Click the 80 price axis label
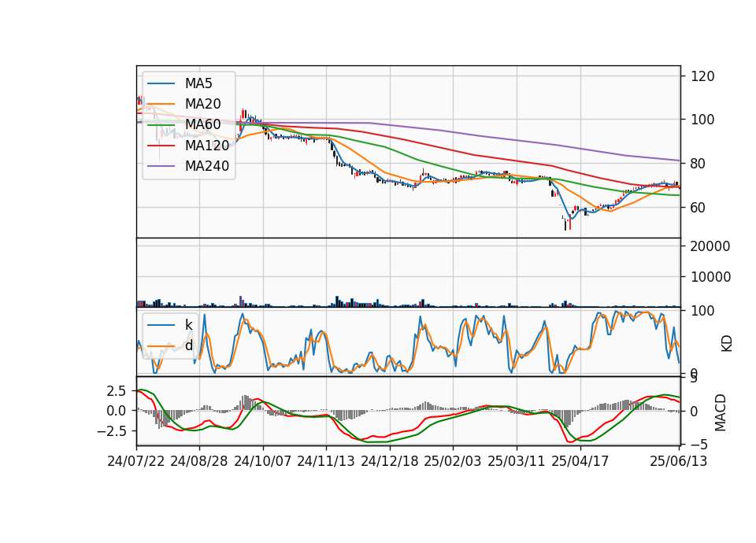Screen dimensions: 756x543 (699, 164)
